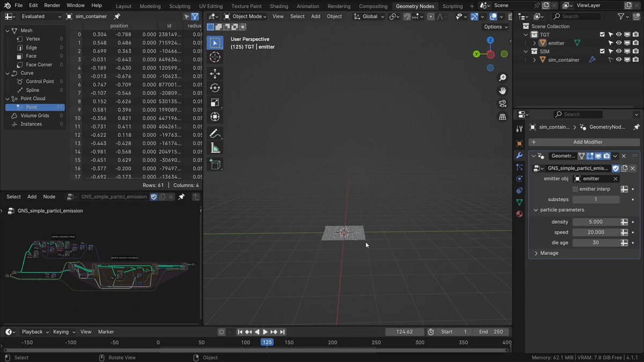Open the Modifiers wrench properties tab

tap(519, 156)
